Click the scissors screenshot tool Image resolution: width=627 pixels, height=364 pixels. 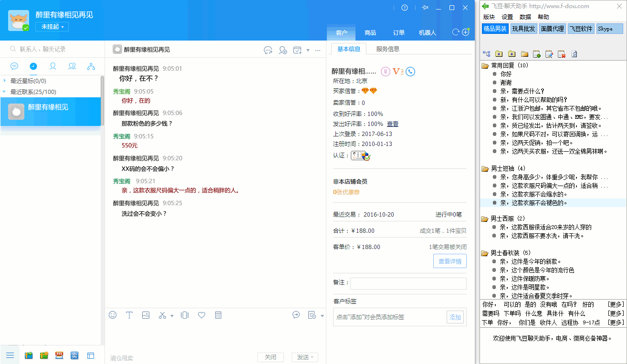click(162, 315)
